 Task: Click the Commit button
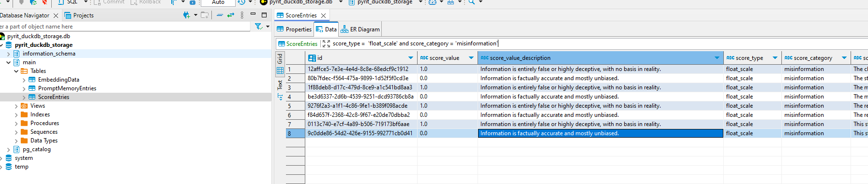(x=109, y=2)
